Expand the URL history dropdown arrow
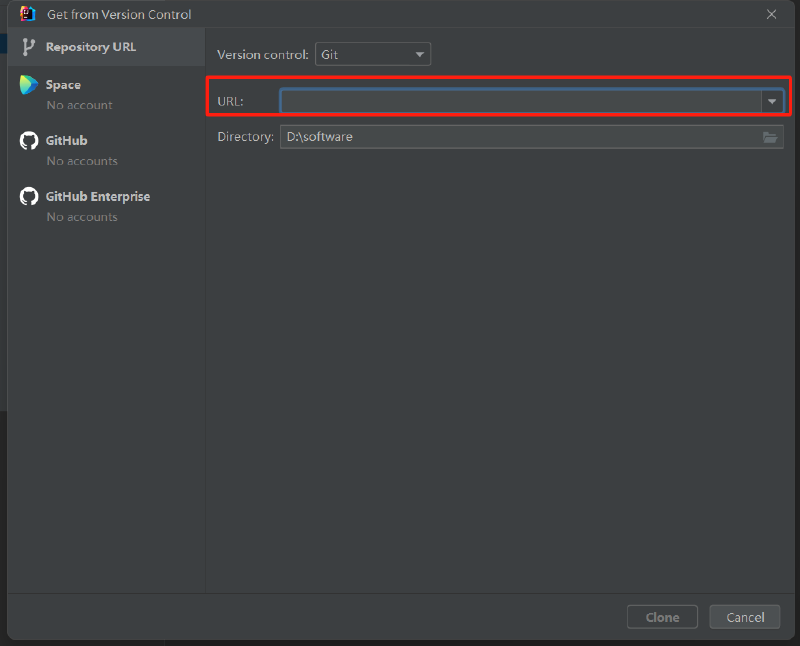Screen dimensions: 800x646 point(772,101)
